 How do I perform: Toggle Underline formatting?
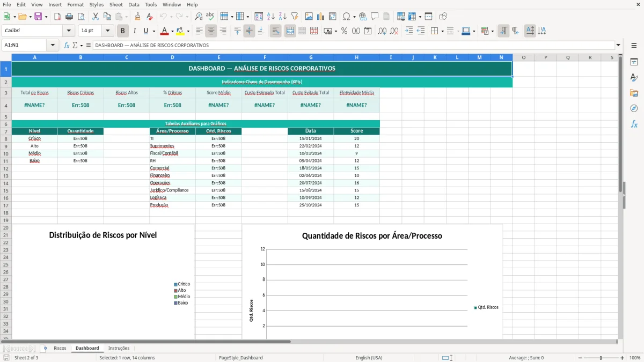tap(145, 31)
